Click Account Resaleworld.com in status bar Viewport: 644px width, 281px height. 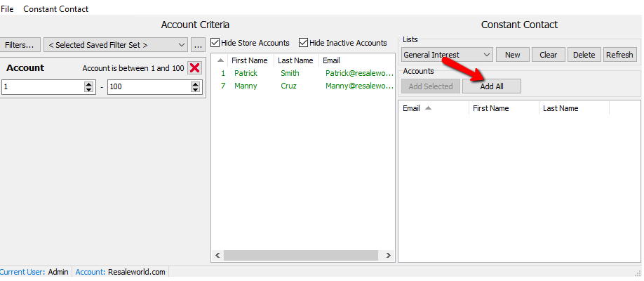tap(121, 272)
